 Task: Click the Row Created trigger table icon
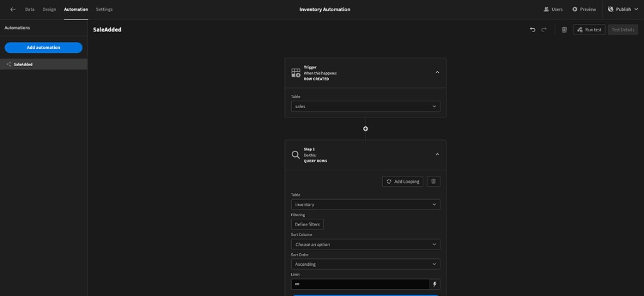296,73
